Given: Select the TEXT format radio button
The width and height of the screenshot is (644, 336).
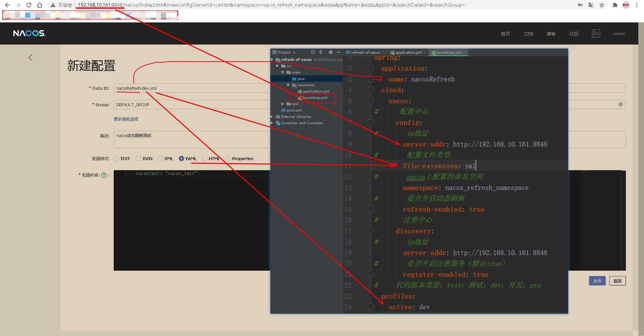Looking at the screenshot, I should [x=116, y=158].
